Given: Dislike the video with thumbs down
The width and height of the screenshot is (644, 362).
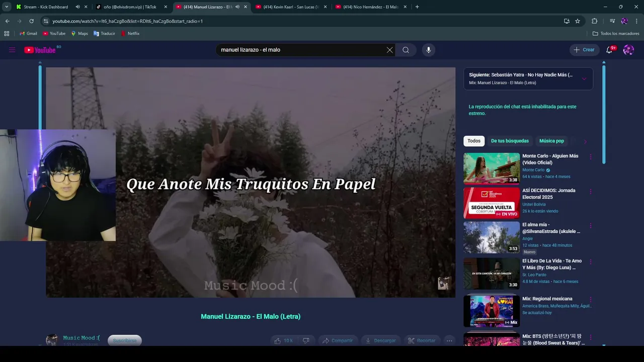Looking at the screenshot, I should coord(306,340).
